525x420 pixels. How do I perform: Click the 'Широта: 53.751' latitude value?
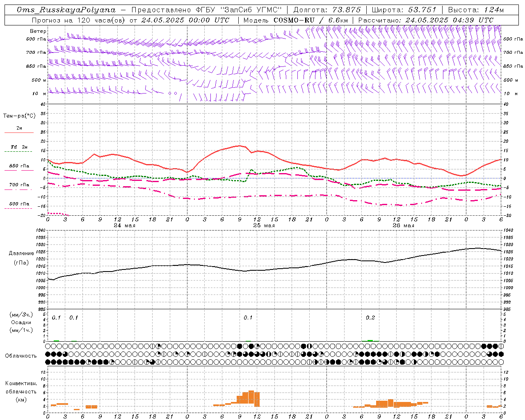pos(404,10)
